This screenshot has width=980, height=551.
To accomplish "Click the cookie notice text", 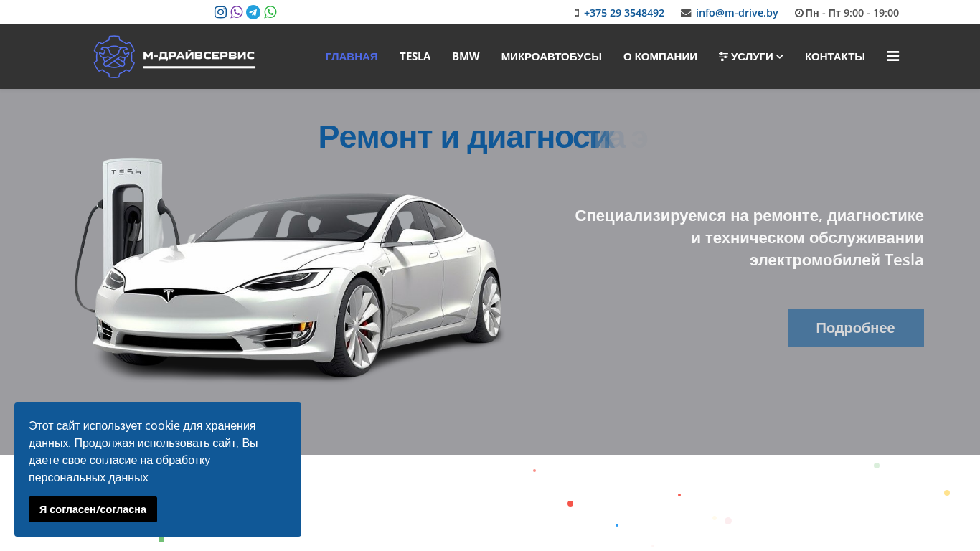I will click(x=143, y=451).
